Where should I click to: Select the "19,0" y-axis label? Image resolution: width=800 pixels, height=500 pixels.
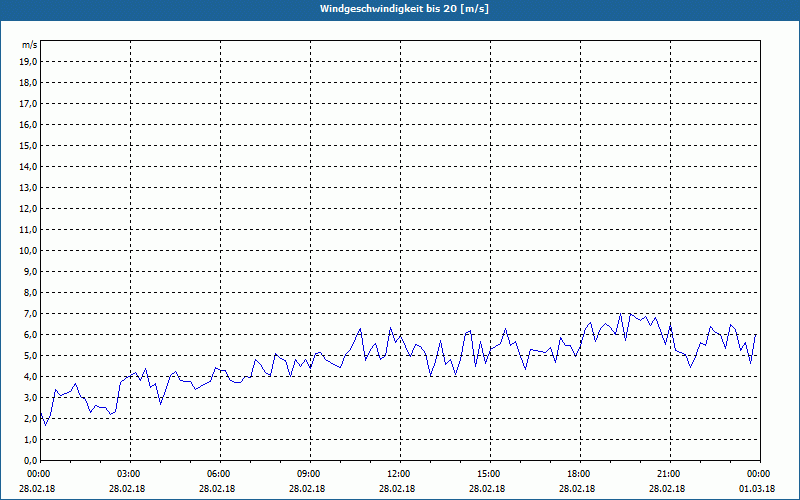point(28,62)
